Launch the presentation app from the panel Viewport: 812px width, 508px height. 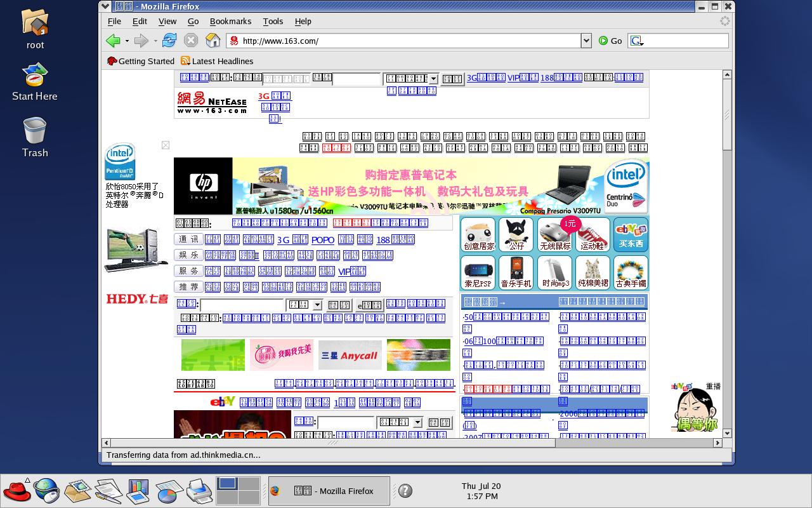click(138, 490)
